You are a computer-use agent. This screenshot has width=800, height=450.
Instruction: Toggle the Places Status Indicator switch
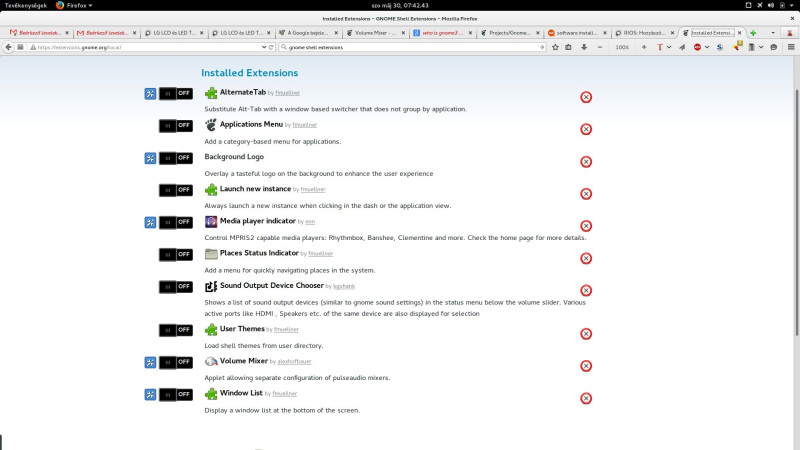[x=176, y=255]
